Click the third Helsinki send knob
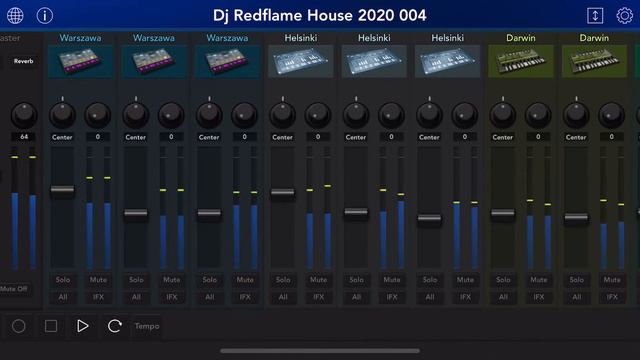The image size is (640, 360). 464,116
